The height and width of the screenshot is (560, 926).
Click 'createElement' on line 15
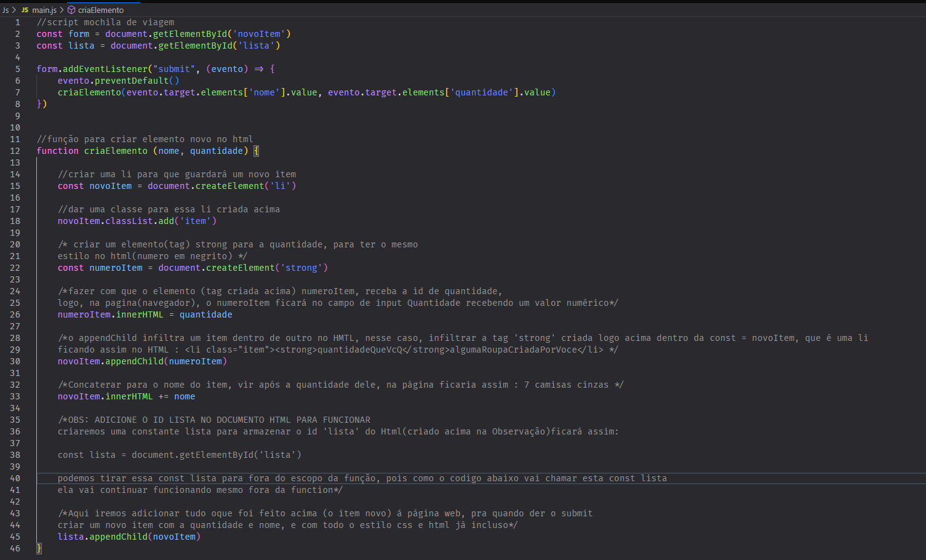[230, 186]
